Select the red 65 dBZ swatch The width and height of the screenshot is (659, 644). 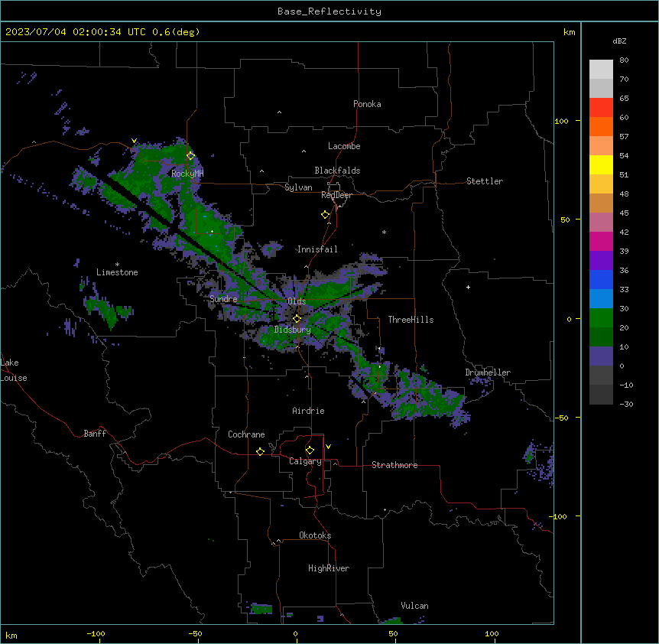click(601, 108)
